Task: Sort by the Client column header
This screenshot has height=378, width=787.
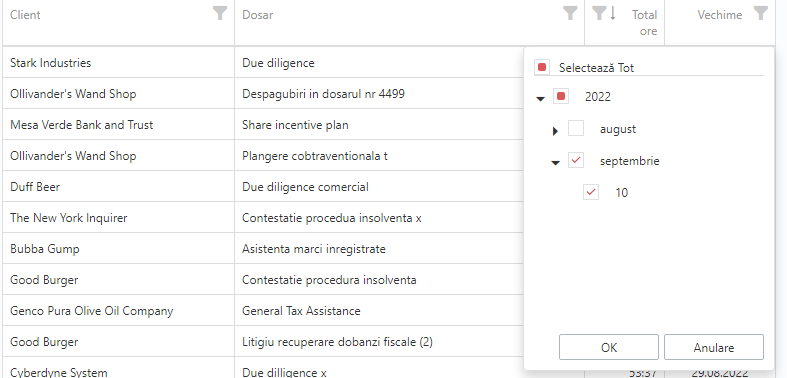Action: 25,15
